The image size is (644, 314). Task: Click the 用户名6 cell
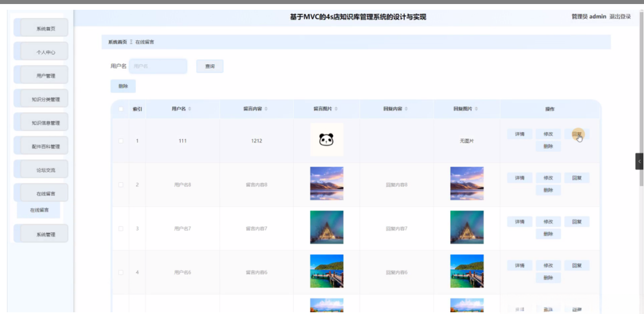(x=182, y=272)
